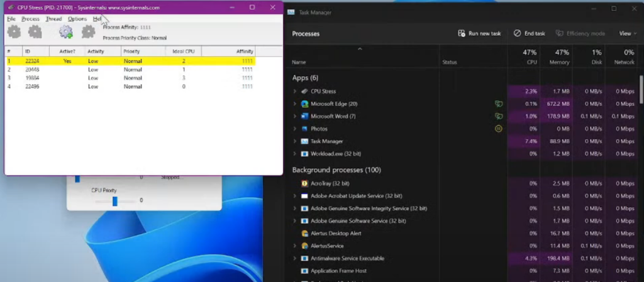Image resolution: width=644 pixels, height=282 pixels.
Task: Open the Options menu
Action: pos(77,19)
